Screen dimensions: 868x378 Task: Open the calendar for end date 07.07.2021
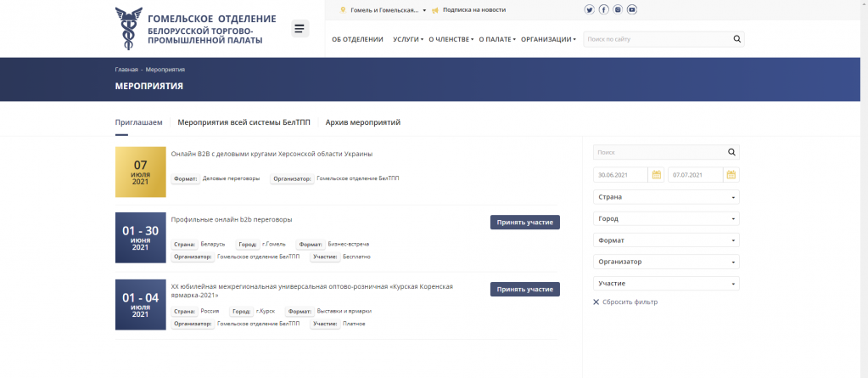(731, 175)
